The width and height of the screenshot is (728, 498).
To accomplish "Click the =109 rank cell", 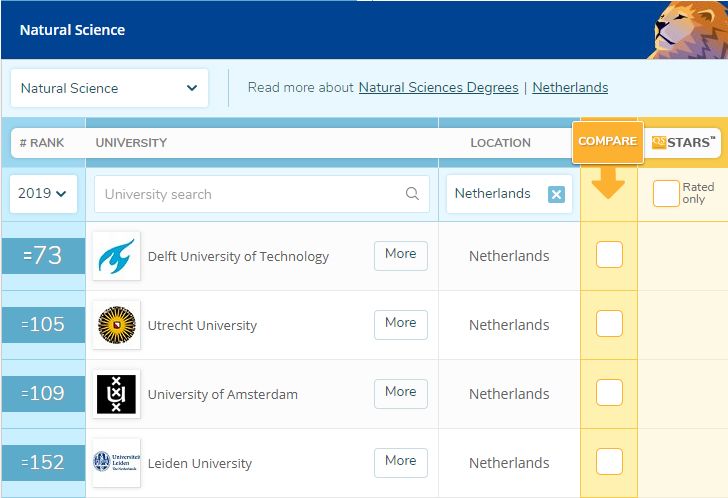I will coord(43,394).
